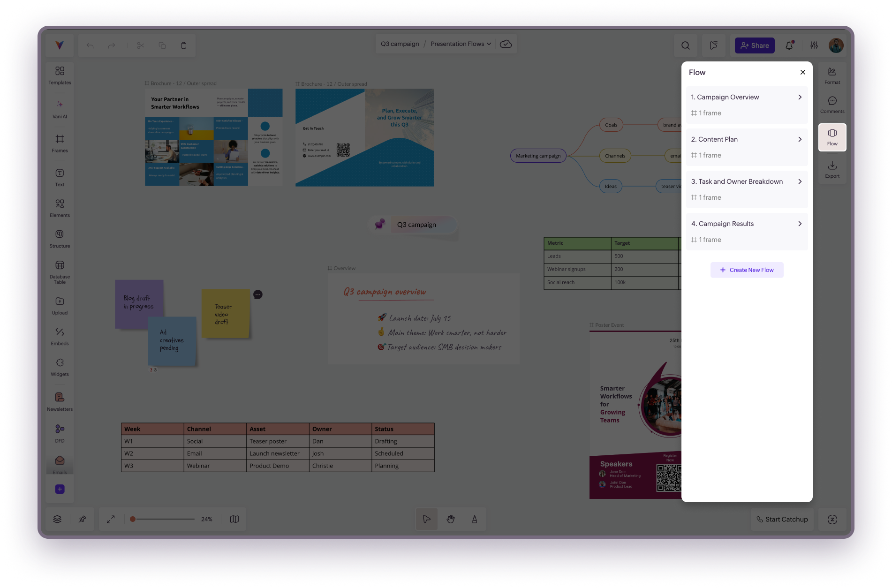Open the Comments panel

[x=832, y=105]
